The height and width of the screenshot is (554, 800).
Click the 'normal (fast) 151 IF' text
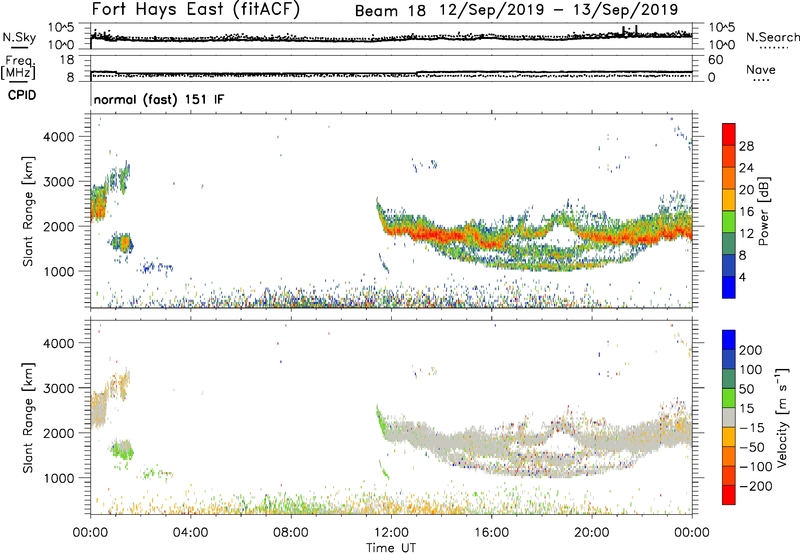(x=159, y=99)
